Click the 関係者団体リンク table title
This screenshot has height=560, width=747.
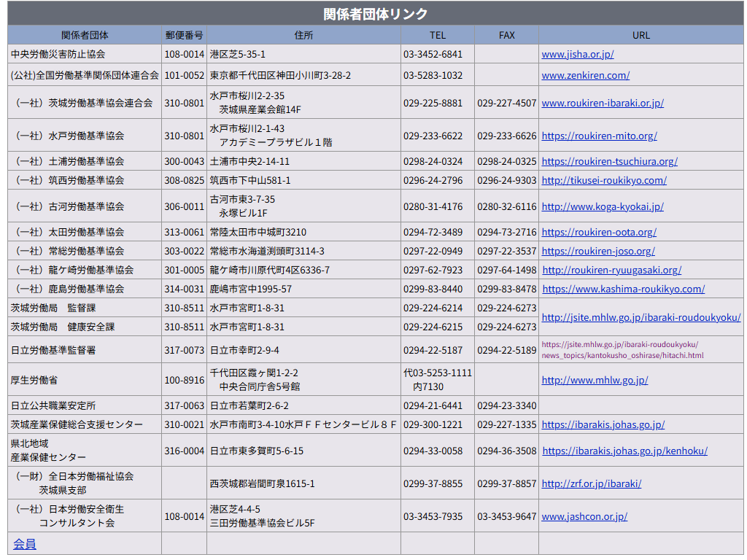(x=376, y=14)
